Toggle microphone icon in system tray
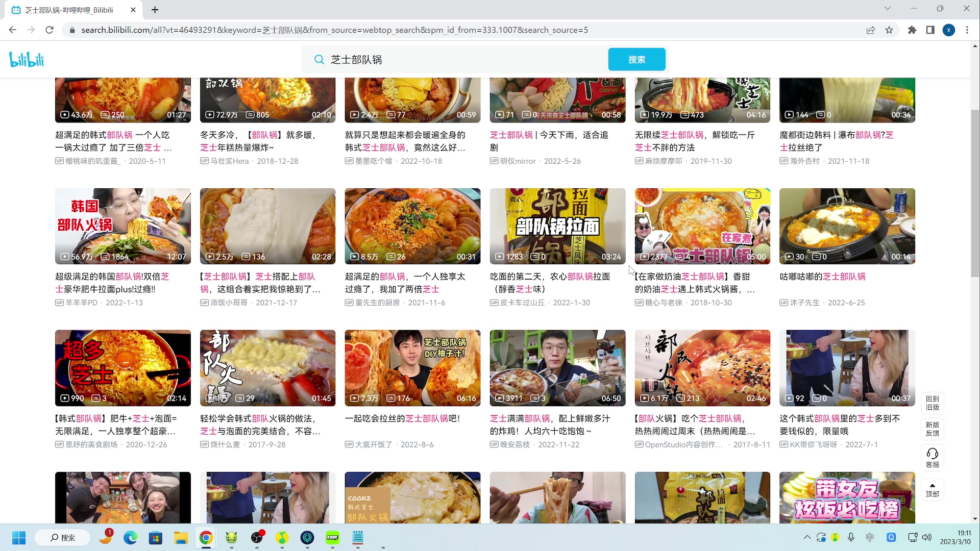This screenshot has height=551, width=980. point(851,537)
